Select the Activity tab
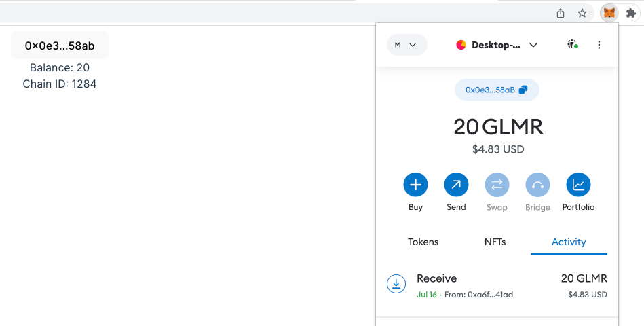Viewport: 644px width, 326px height. [569, 242]
